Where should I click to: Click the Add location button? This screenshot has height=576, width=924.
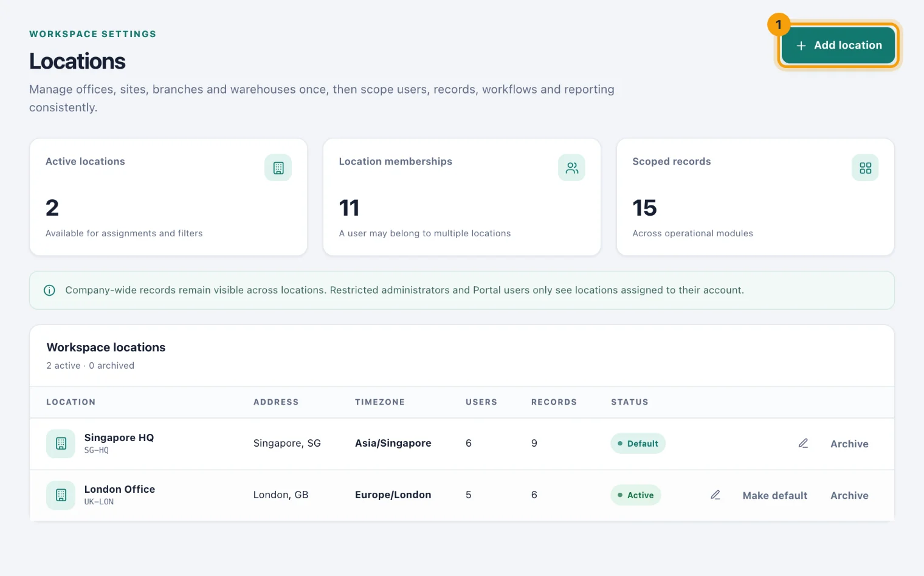click(x=838, y=46)
